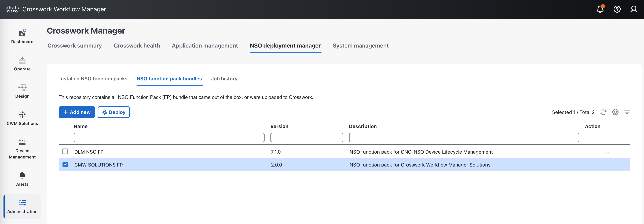Open the help question mark icon
Viewport: 644px width, 224px height.
617,9
